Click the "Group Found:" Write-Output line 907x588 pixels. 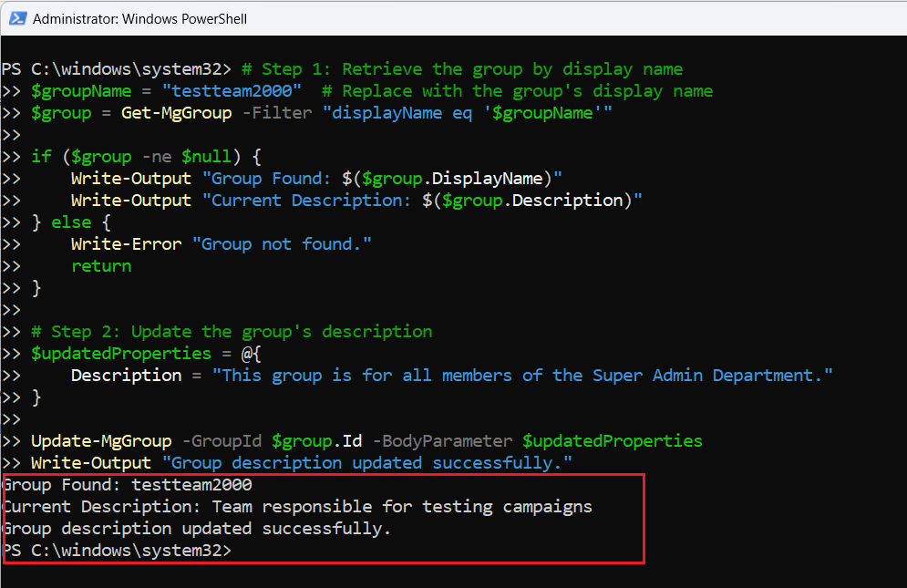pyautogui.click(x=316, y=179)
